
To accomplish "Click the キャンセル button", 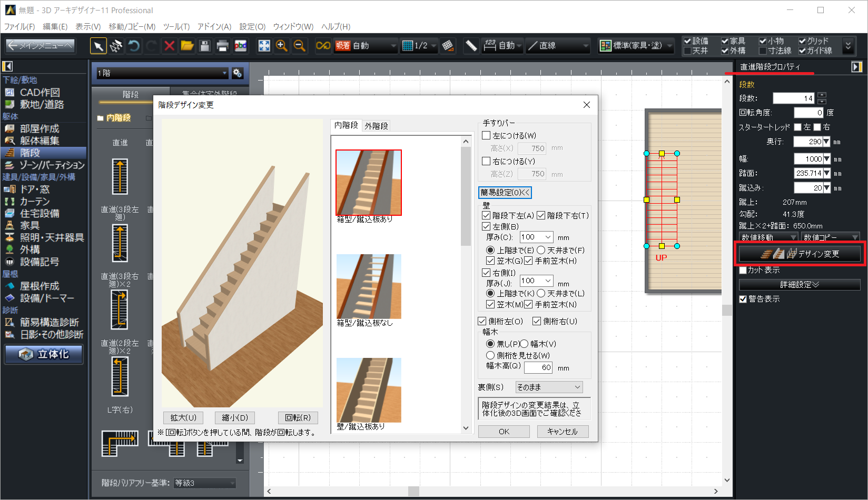I will 562,432.
